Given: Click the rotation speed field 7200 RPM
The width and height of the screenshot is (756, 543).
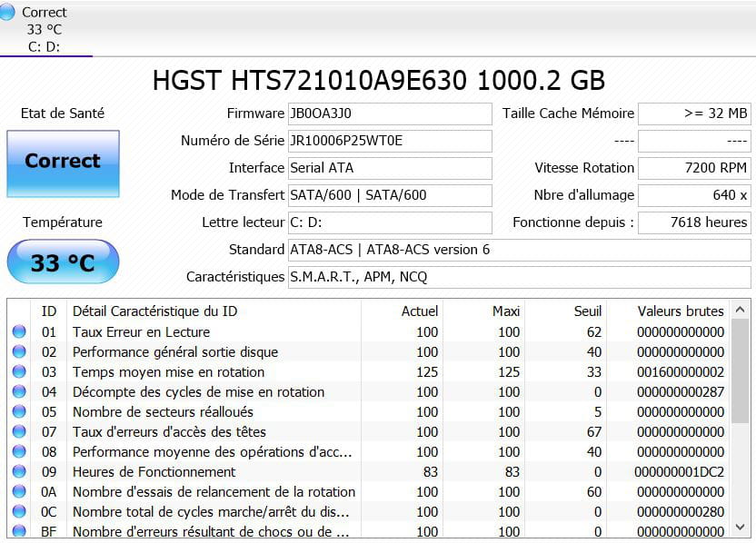Looking at the screenshot, I should coord(694,168).
